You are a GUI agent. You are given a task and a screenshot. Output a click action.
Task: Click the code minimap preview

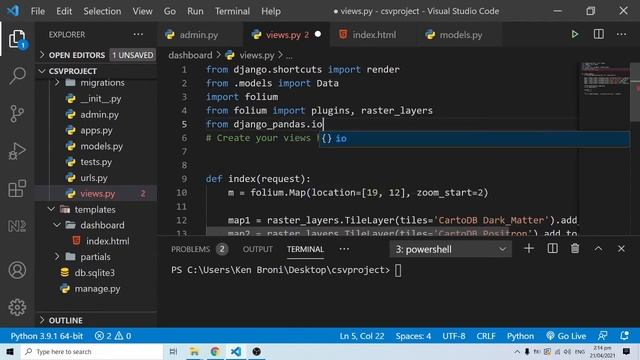pos(605,79)
